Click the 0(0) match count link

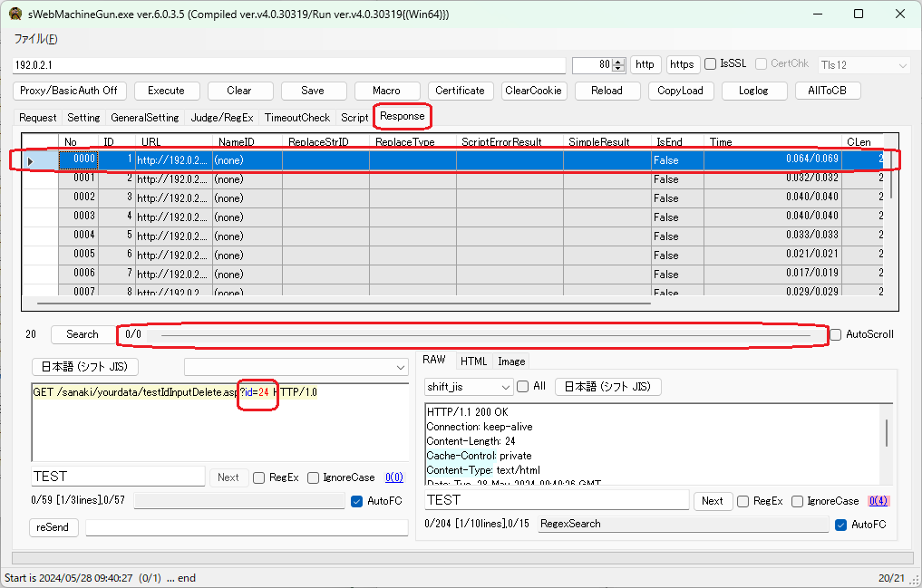click(394, 477)
